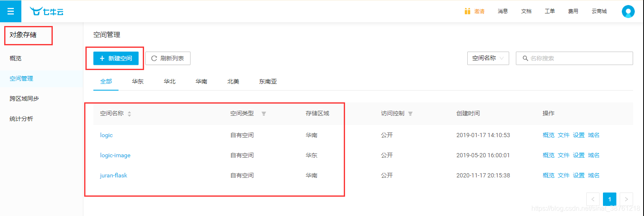Image resolution: width=644 pixels, height=216 pixels.
Task: Click 文件 in the juran-flask row
Action: [x=564, y=175]
